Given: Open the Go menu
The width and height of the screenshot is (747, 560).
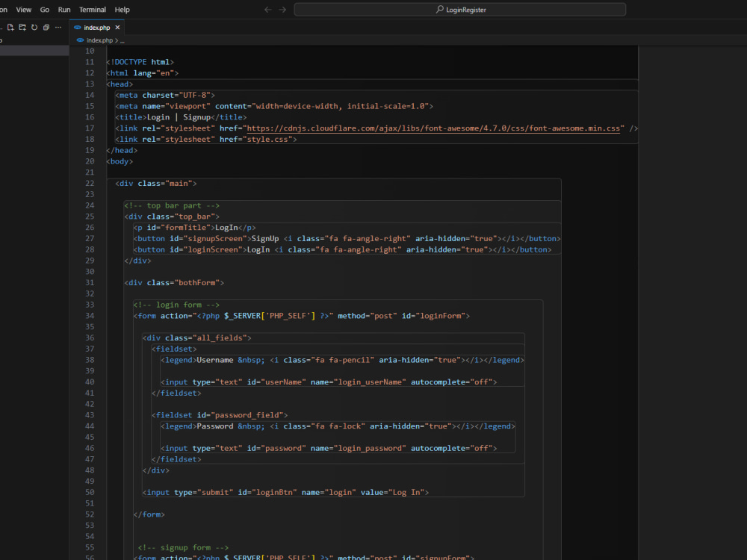Looking at the screenshot, I should [x=45, y=10].
